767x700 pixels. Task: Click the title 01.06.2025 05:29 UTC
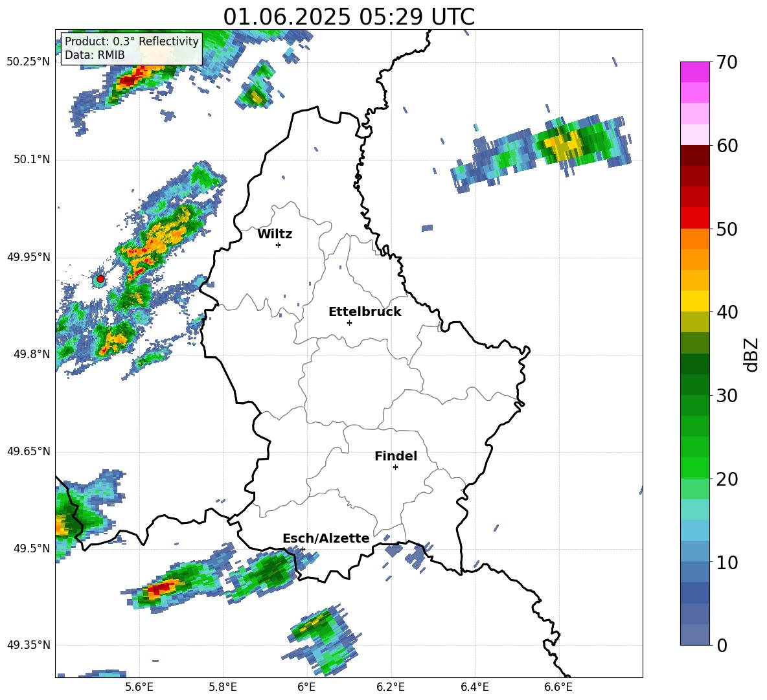tap(349, 17)
